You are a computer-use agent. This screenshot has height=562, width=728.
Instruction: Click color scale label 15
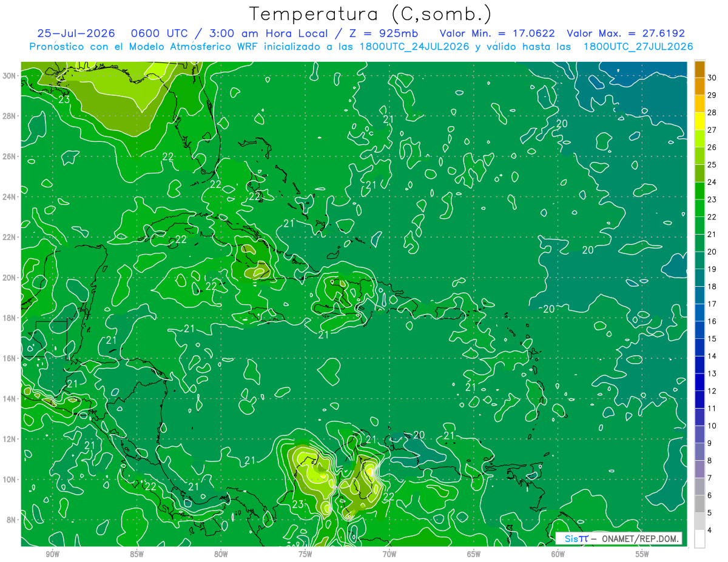coord(712,338)
